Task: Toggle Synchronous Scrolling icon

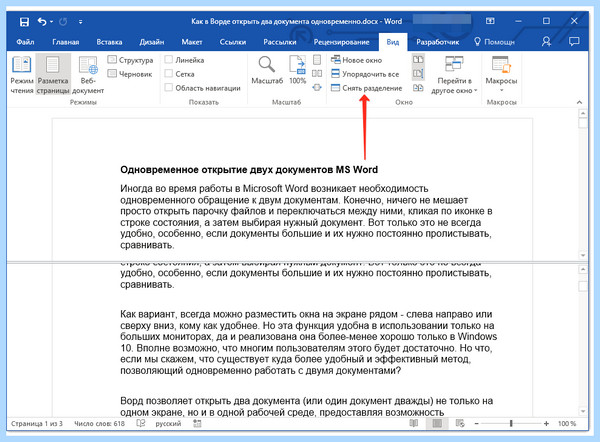Action: [418, 73]
